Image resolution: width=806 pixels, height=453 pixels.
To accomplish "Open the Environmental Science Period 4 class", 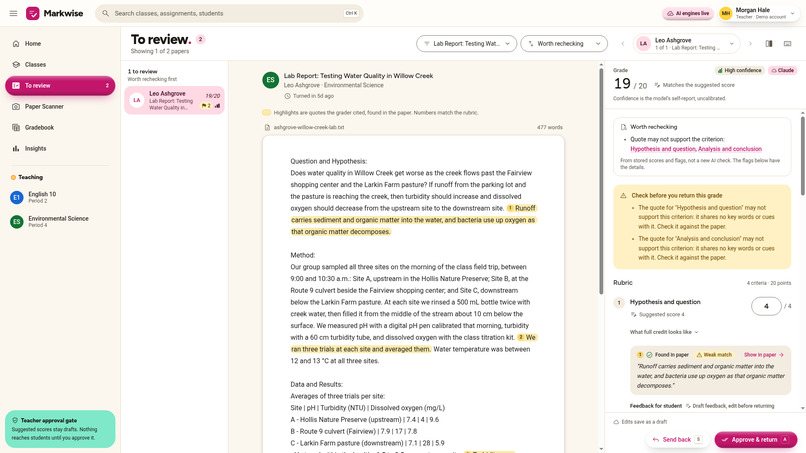I will (60, 222).
